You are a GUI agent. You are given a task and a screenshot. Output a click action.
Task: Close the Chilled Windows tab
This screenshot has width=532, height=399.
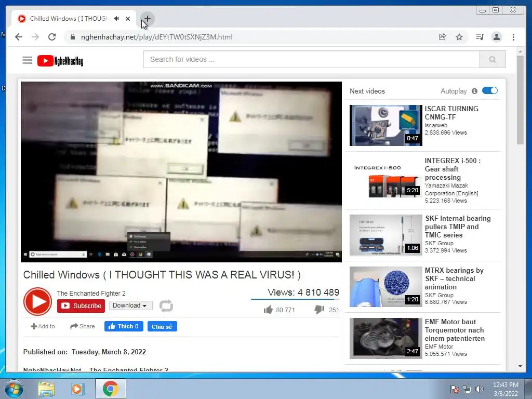(128, 19)
